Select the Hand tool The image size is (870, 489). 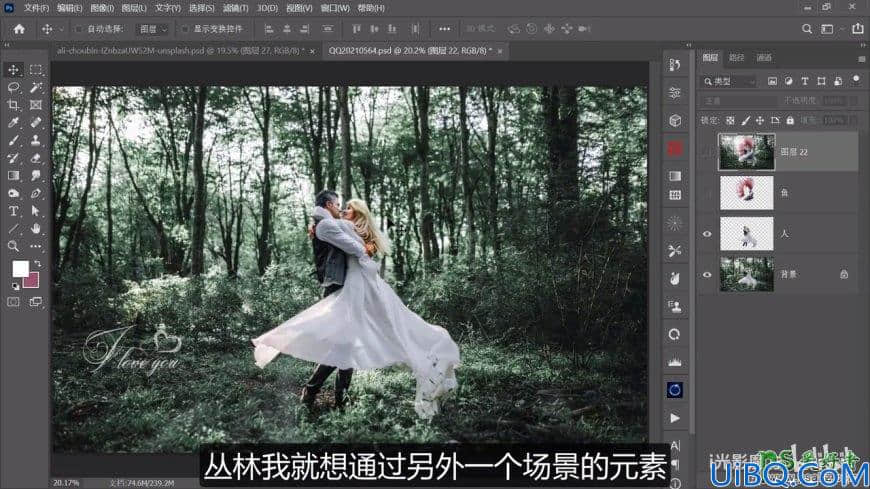(36, 229)
